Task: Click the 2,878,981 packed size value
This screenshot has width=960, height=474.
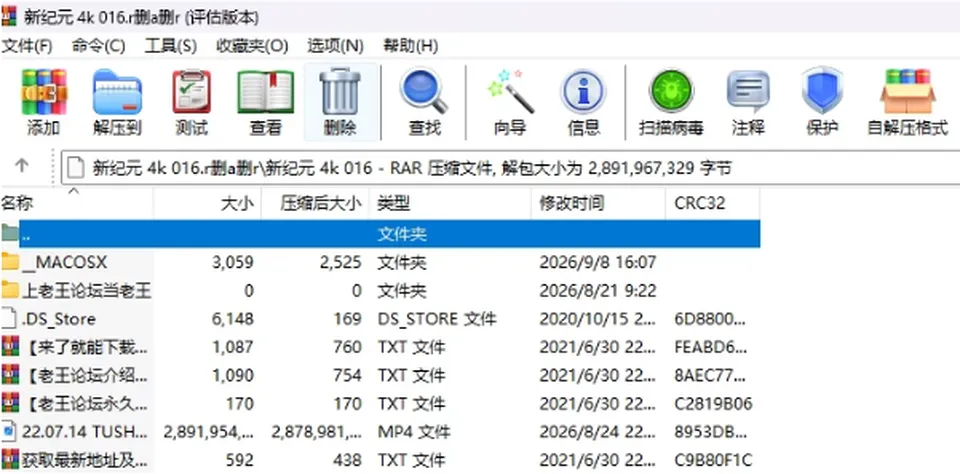Action: pyautogui.click(x=317, y=432)
